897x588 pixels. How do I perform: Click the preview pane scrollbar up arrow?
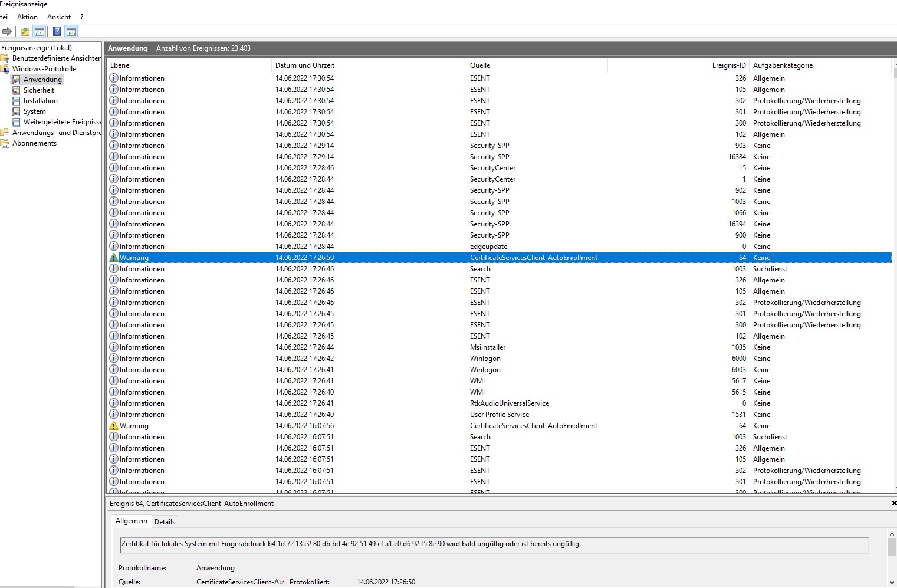point(892,534)
